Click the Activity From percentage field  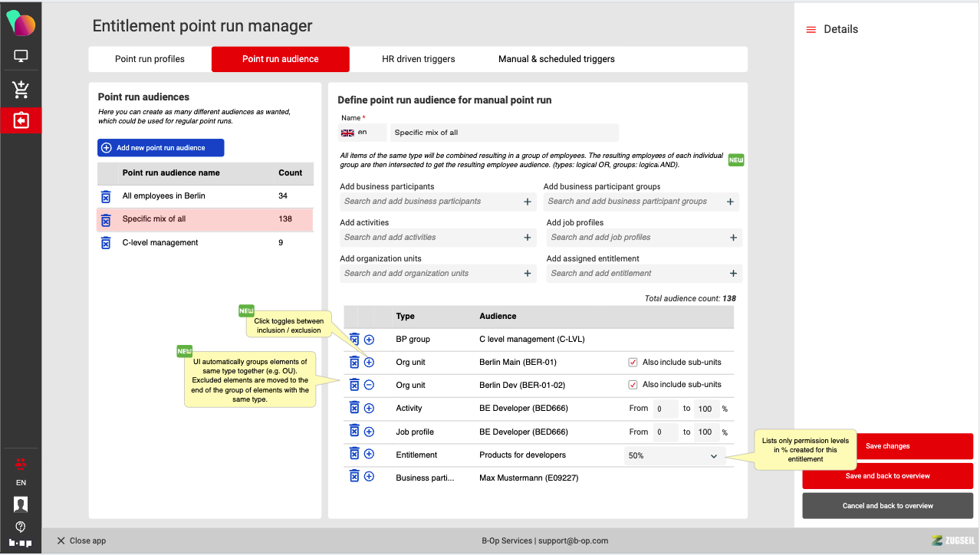coord(666,409)
